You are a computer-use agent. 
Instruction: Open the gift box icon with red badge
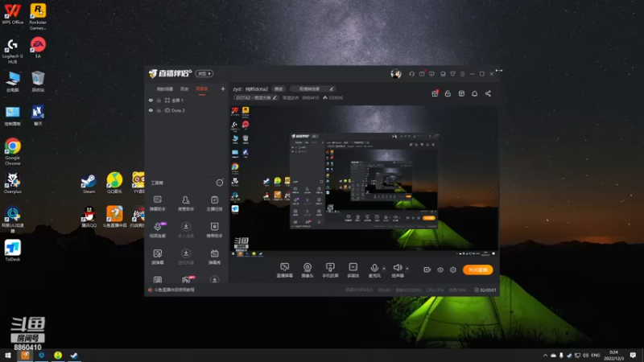(x=435, y=93)
